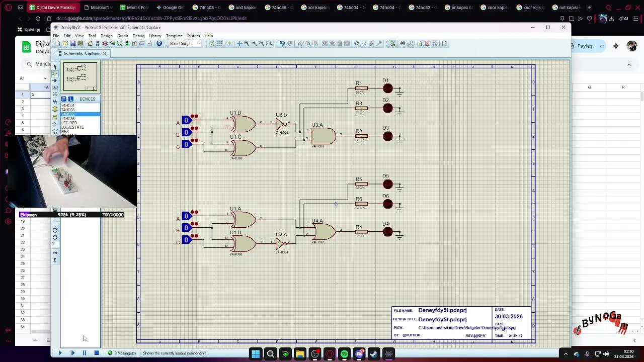
Task: Toggle logic state A of lower circuit
Action: [x=186, y=216]
